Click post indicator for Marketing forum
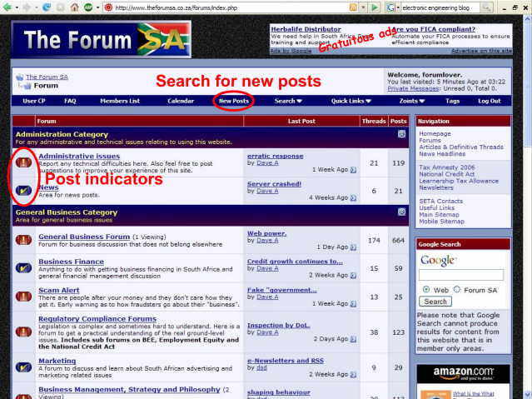 point(23,367)
